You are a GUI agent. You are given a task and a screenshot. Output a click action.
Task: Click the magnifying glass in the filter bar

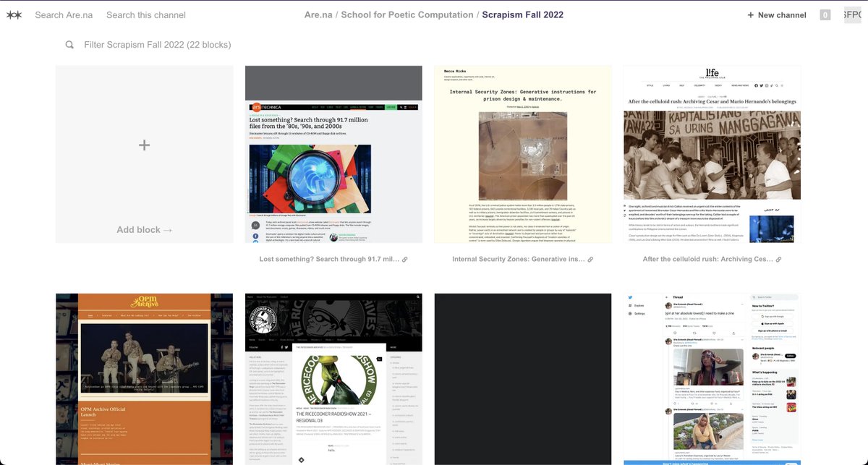[69, 44]
